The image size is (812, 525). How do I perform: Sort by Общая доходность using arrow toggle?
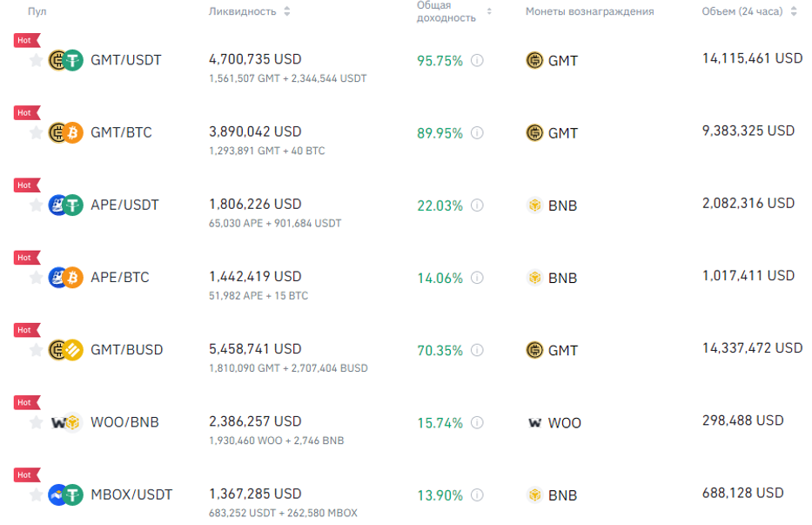coord(489,11)
